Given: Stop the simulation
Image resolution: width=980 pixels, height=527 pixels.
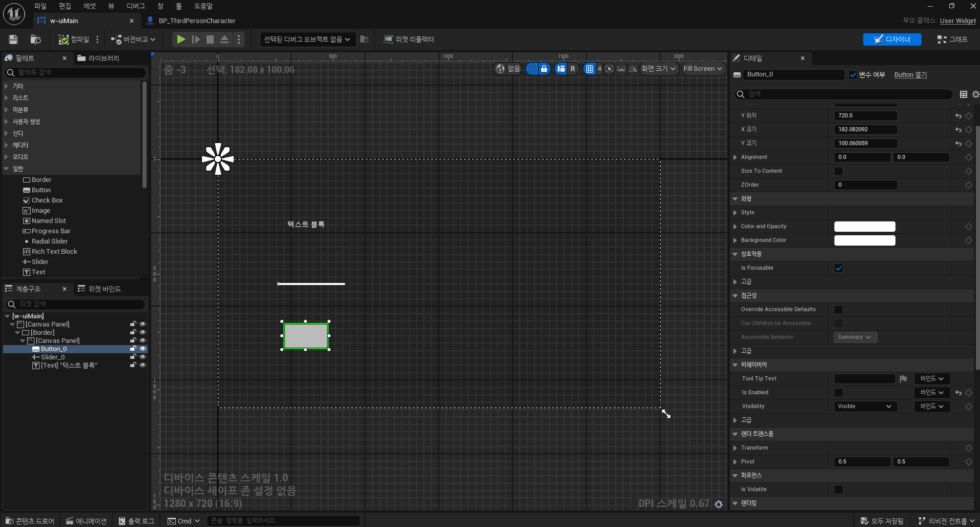Looking at the screenshot, I should pos(210,39).
